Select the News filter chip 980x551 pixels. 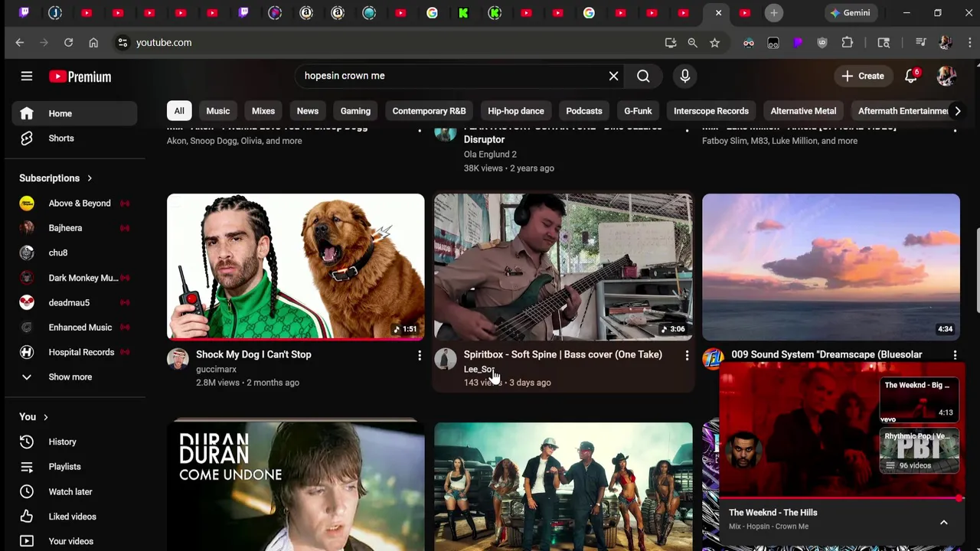click(x=308, y=111)
